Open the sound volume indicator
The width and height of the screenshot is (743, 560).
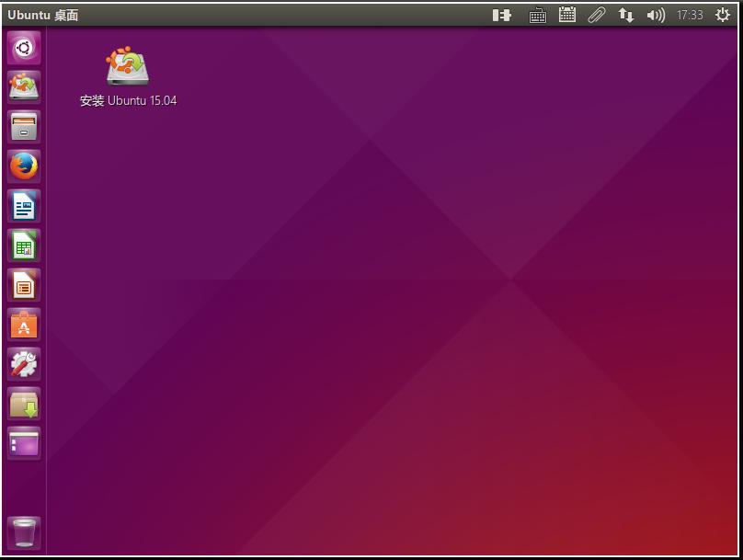pos(656,15)
